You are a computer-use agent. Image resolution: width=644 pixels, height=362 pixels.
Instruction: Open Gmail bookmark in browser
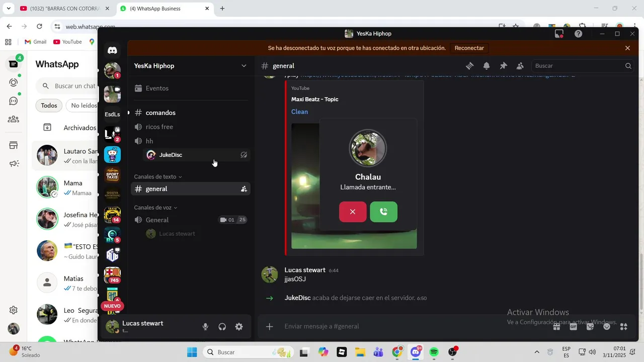[x=35, y=42]
